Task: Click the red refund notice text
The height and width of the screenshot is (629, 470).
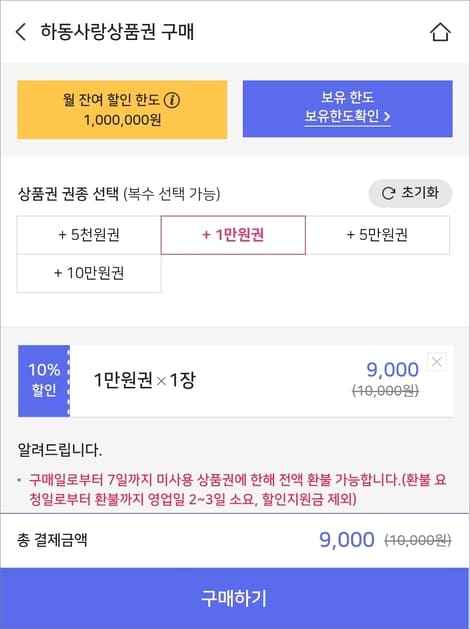Action: (x=237, y=489)
